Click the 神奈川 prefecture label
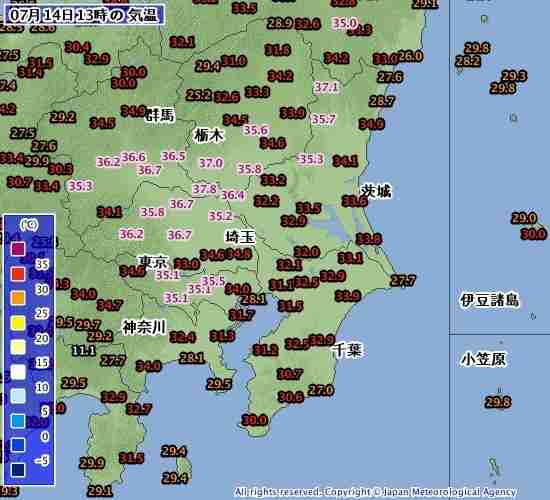Image resolution: width=550 pixels, height=500 pixels. tap(144, 327)
